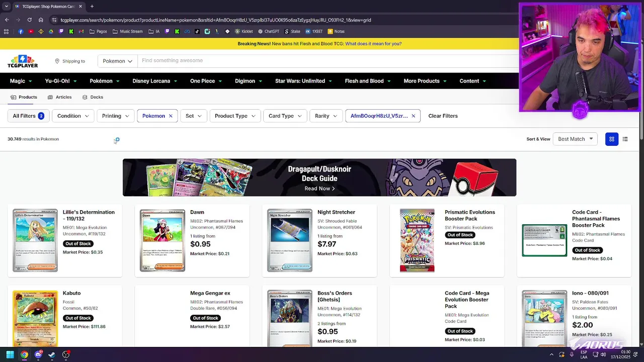View site information icon in address bar

pos(53,20)
